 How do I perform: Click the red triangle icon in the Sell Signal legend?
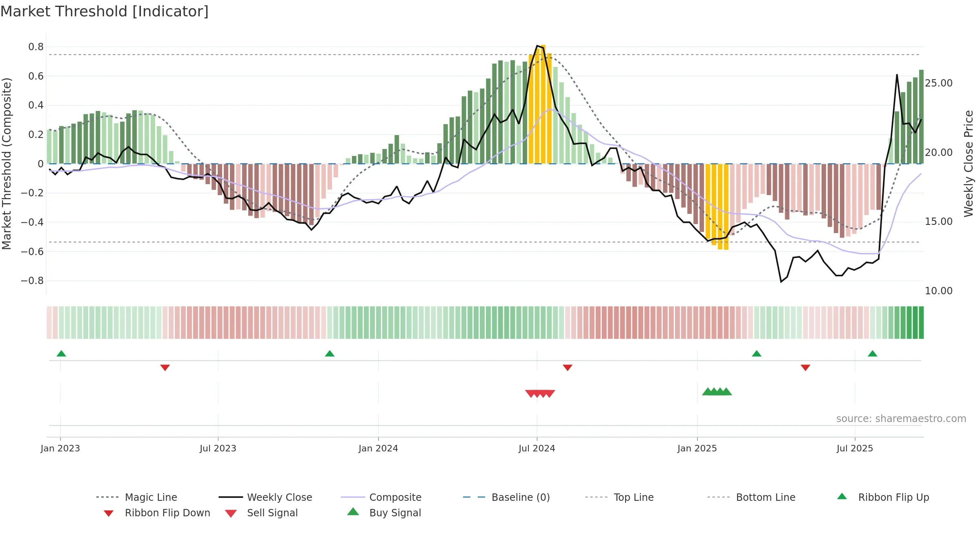(x=231, y=513)
